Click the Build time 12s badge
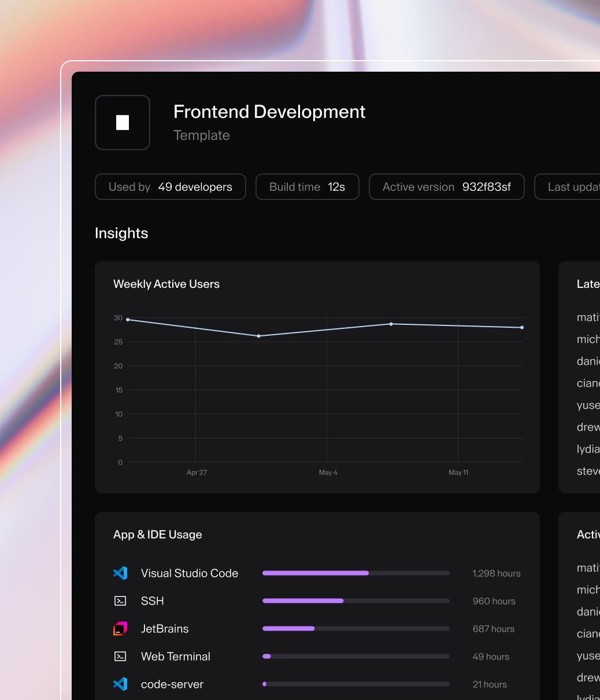 [307, 187]
